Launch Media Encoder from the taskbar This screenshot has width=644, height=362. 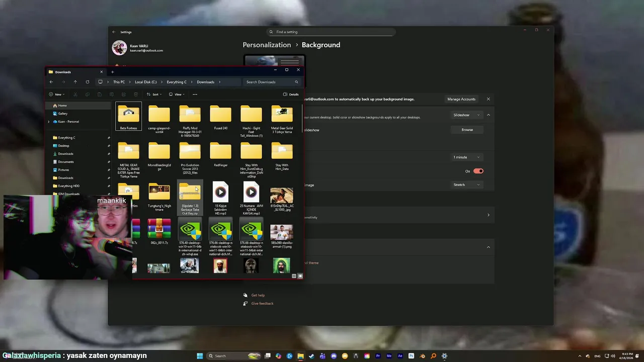tap(389, 356)
